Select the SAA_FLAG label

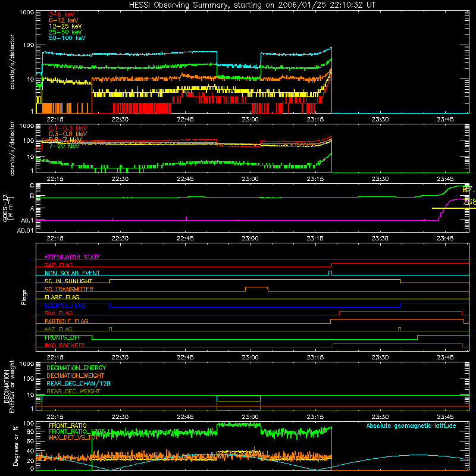pyautogui.click(x=58, y=313)
